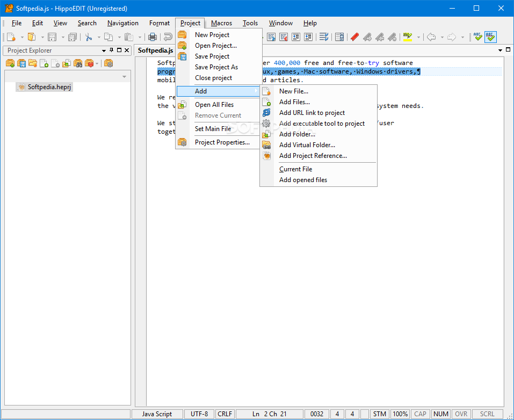Click the Save floppy toolbar icon
Image resolution: width=514 pixels, height=420 pixels.
pyautogui.click(x=52, y=37)
